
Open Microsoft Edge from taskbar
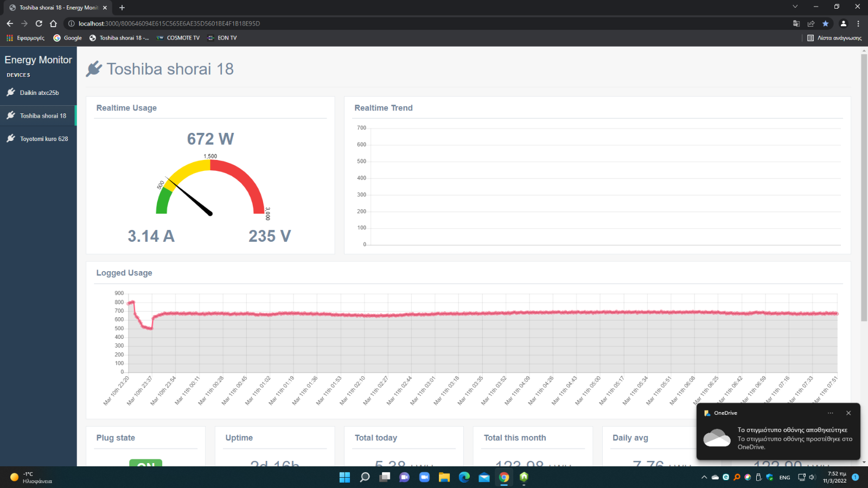click(x=464, y=477)
